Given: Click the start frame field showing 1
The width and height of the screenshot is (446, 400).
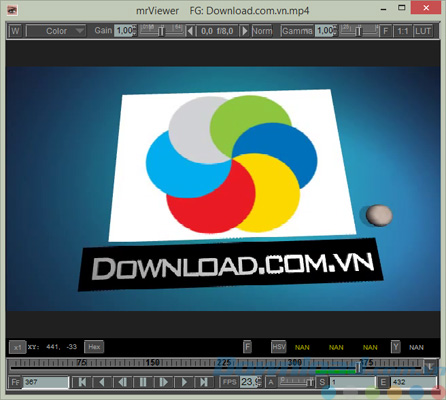Looking at the screenshot, I should (x=353, y=382).
